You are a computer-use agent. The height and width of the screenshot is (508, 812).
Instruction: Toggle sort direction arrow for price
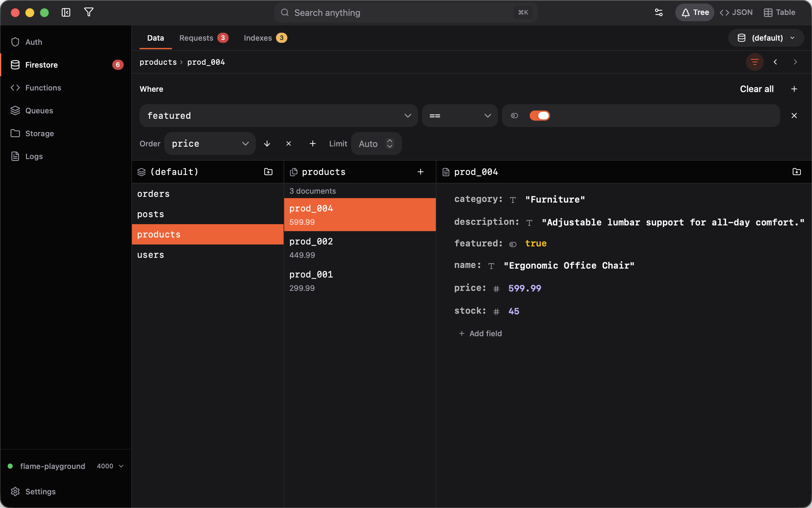click(x=267, y=144)
